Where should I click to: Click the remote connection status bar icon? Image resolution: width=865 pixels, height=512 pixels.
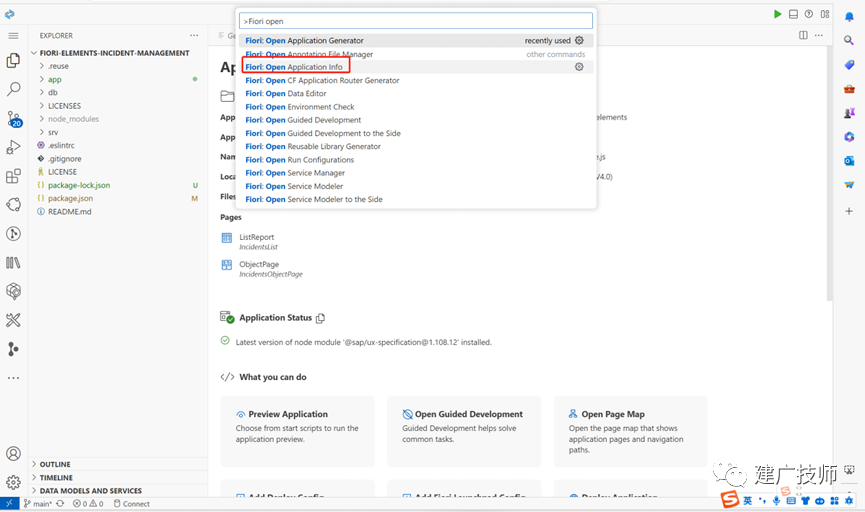(x=9, y=503)
